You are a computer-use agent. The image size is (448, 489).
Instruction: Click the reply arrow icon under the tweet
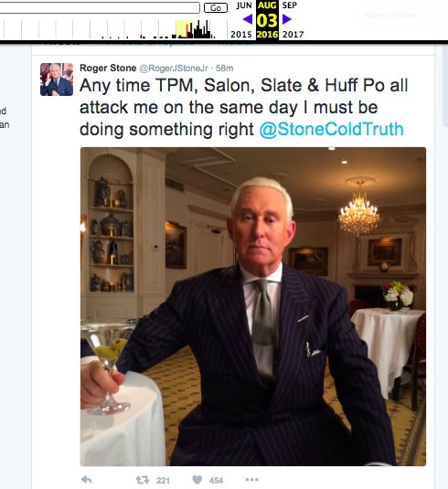tap(87, 480)
